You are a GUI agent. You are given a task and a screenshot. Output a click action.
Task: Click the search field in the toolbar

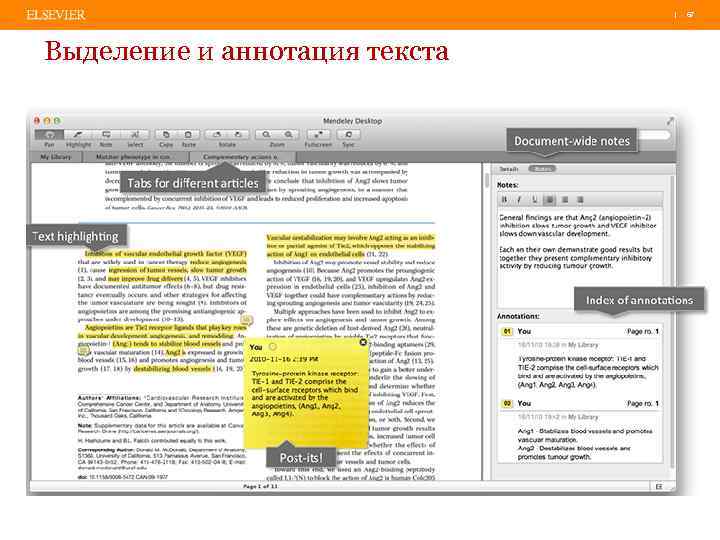(x=653, y=135)
